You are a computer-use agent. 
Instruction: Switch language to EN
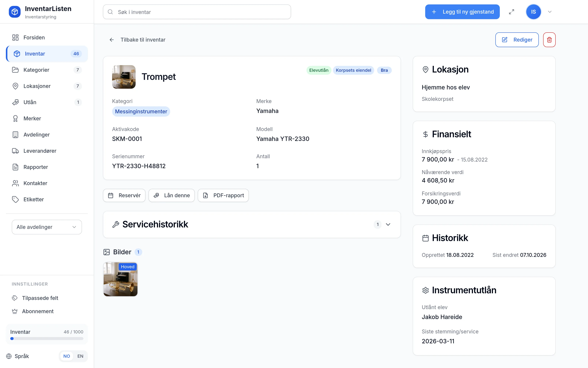(x=80, y=356)
